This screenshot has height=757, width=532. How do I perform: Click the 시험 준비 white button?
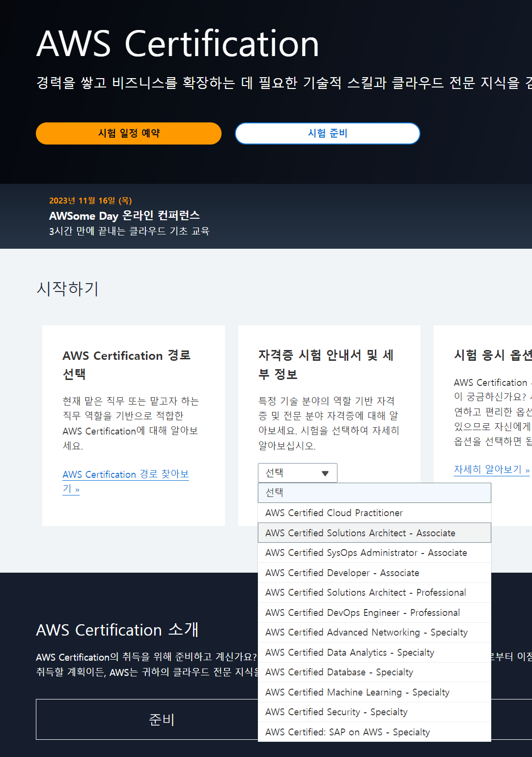pos(328,133)
